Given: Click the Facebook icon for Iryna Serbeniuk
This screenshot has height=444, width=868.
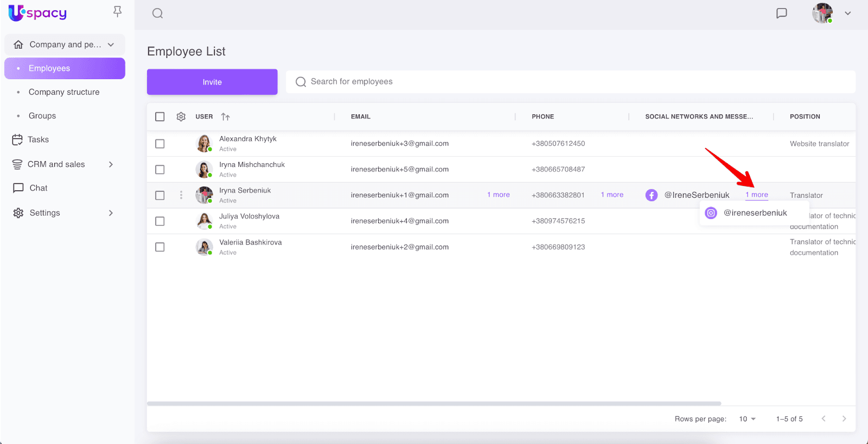Looking at the screenshot, I should point(652,195).
